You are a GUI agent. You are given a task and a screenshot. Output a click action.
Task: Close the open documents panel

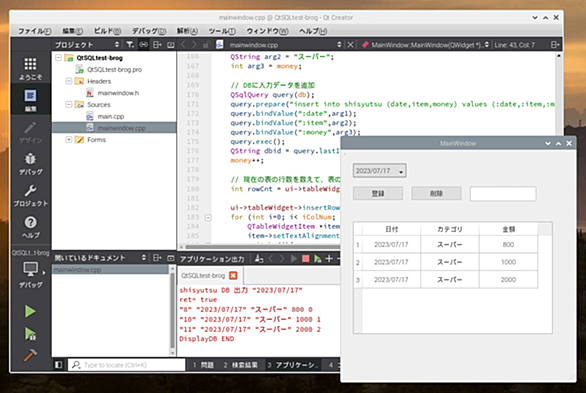coord(171,258)
